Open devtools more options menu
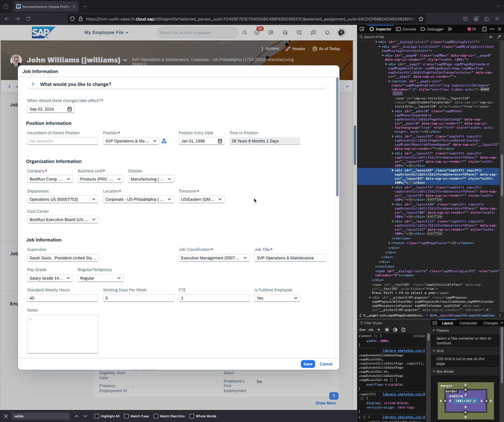 coord(492,29)
